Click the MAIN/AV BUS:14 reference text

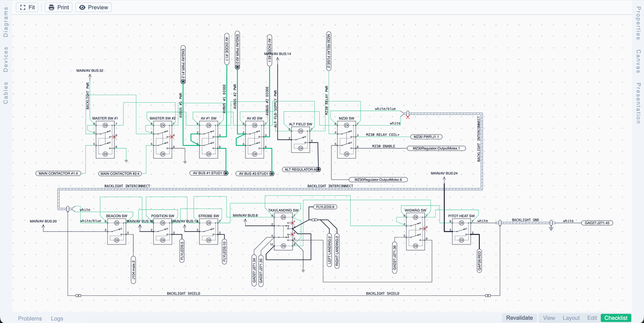coord(277,54)
